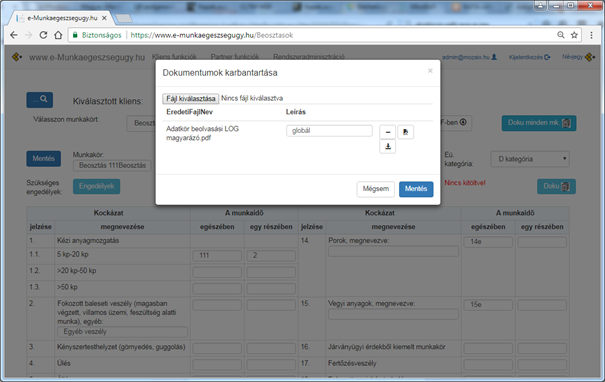The image size is (605, 382).
Task: Click the file edit icon beside globál
Action: click(406, 132)
